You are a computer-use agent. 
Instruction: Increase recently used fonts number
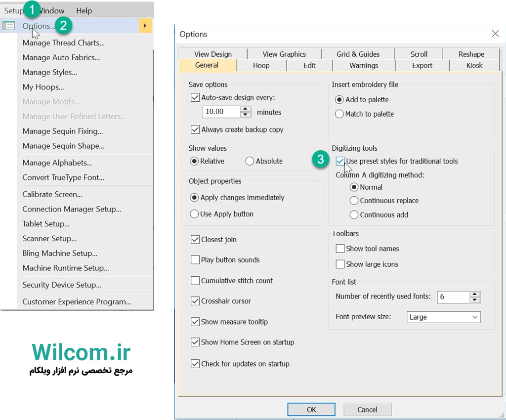pyautogui.click(x=474, y=294)
